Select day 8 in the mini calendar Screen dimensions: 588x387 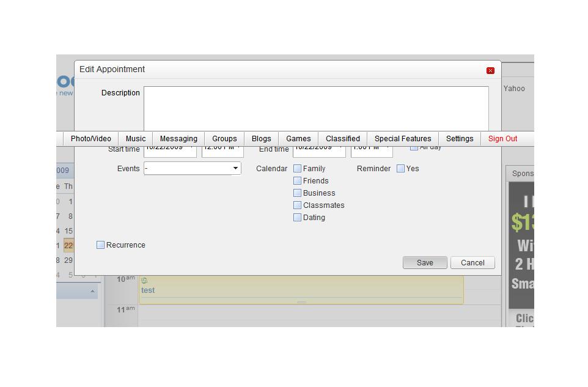(x=70, y=216)
